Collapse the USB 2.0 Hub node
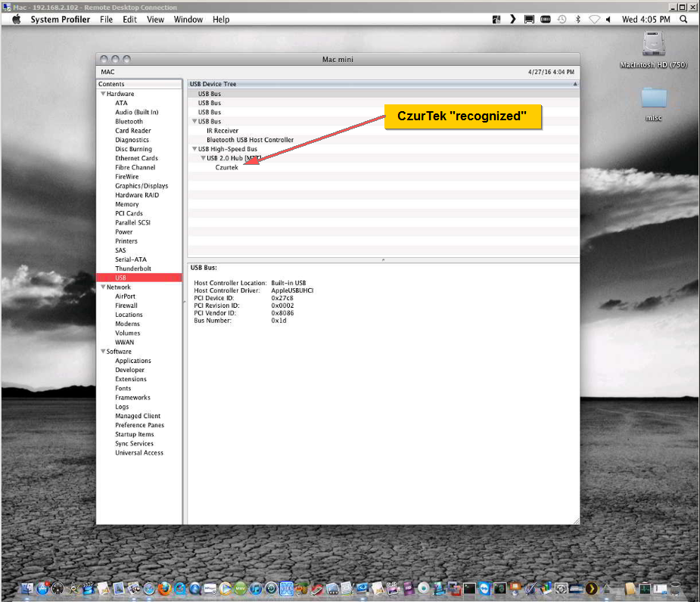The image size is (700, 602). pyautogui.click(x=203, y=158)
